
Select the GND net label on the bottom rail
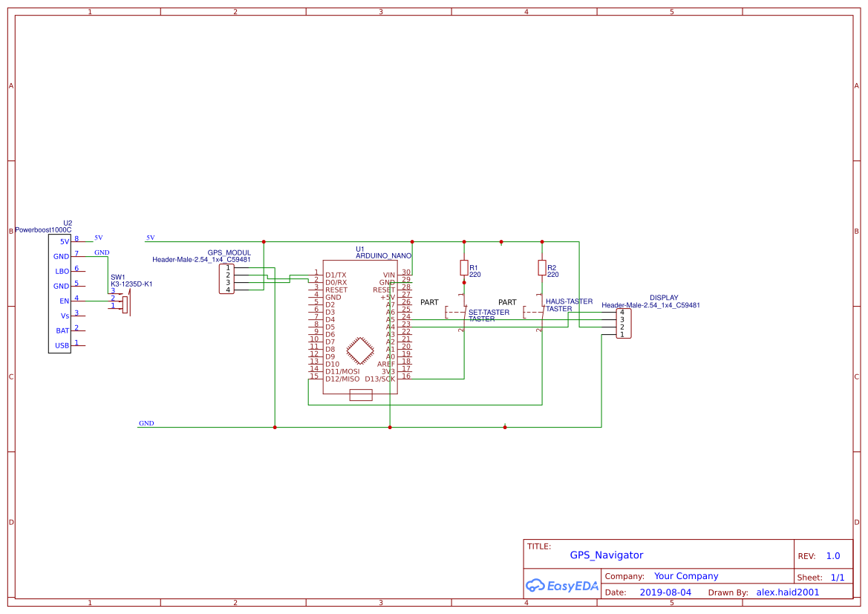click(x=146, y=422)
